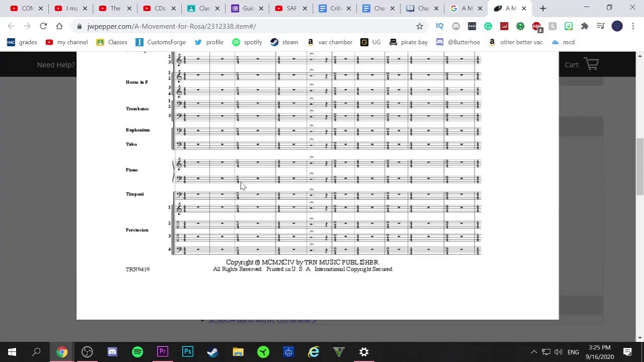Open Photoshop from the taskbar

pyautogui.click(x=188, y=352)
